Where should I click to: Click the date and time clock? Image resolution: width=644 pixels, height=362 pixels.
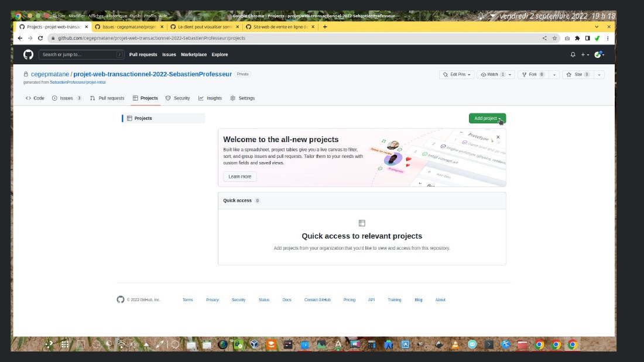(557, 16)
